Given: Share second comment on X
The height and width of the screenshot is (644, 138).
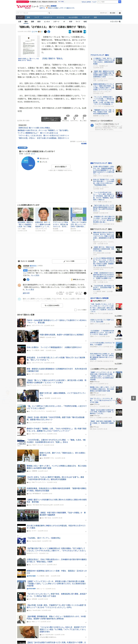Looking at the screenshot, I should (85, 293).
